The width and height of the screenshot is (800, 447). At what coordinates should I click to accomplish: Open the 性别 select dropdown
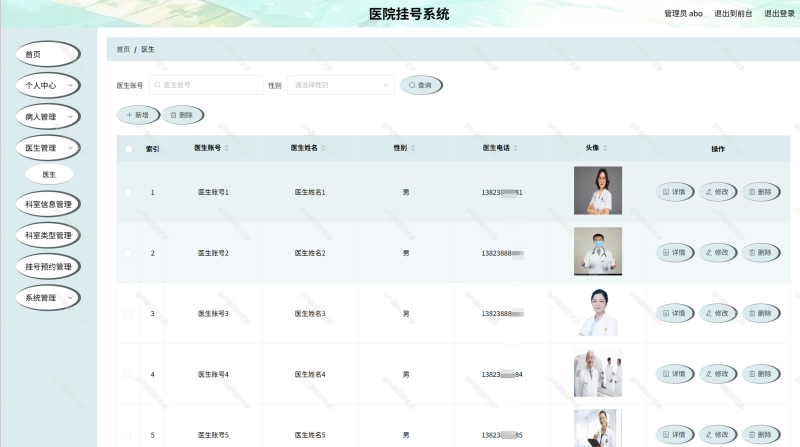tap(341, 85)
